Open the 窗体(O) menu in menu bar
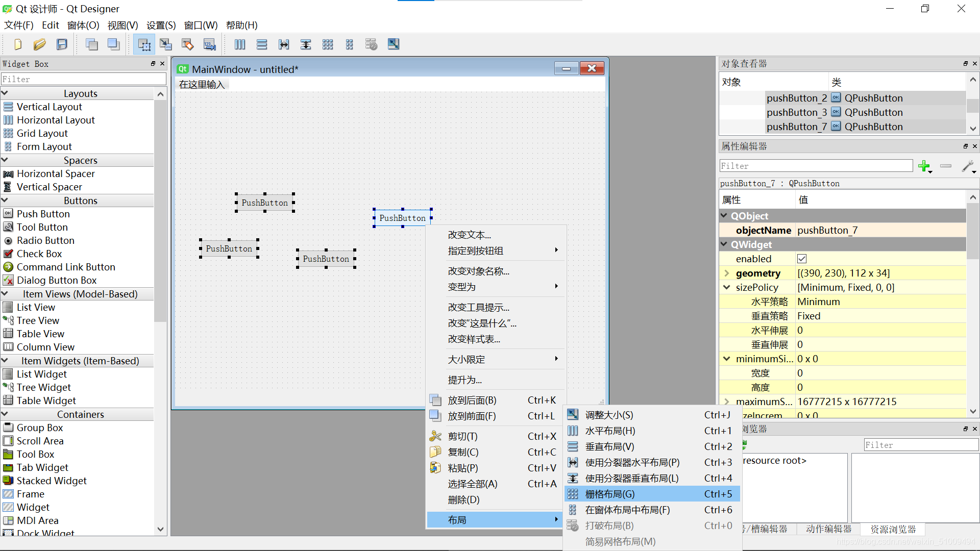Screen dimensions: 980x551 [83, 25]
